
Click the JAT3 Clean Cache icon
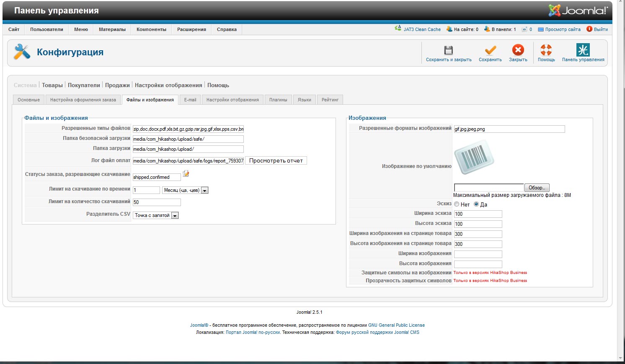pyautogui.click(x=398, y=29)
